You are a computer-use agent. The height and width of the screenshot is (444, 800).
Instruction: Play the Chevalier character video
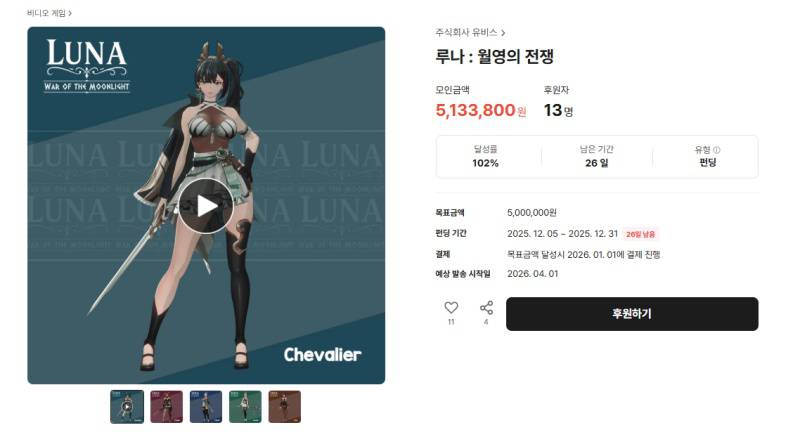[x=206, y=206]
